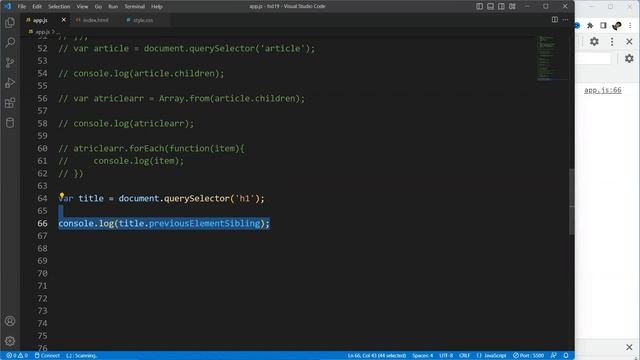Viewport: 640px width, 360px height.
Task: Open the Help menu
Action: (x=157, y=7)
